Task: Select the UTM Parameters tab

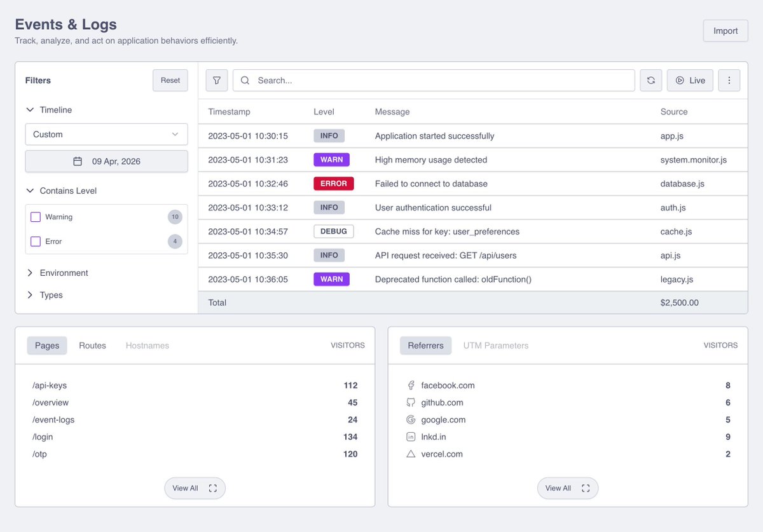Action: [496, 346]
